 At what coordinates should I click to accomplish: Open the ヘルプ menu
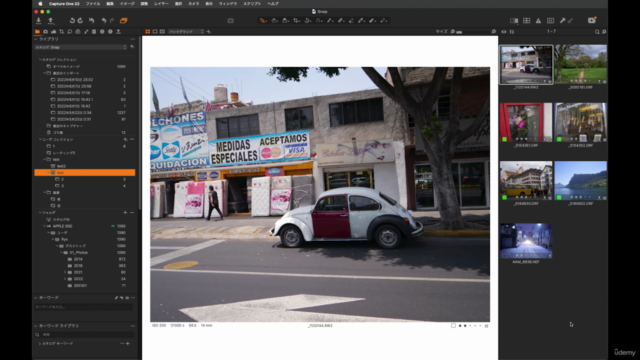[x=273, y=4]
